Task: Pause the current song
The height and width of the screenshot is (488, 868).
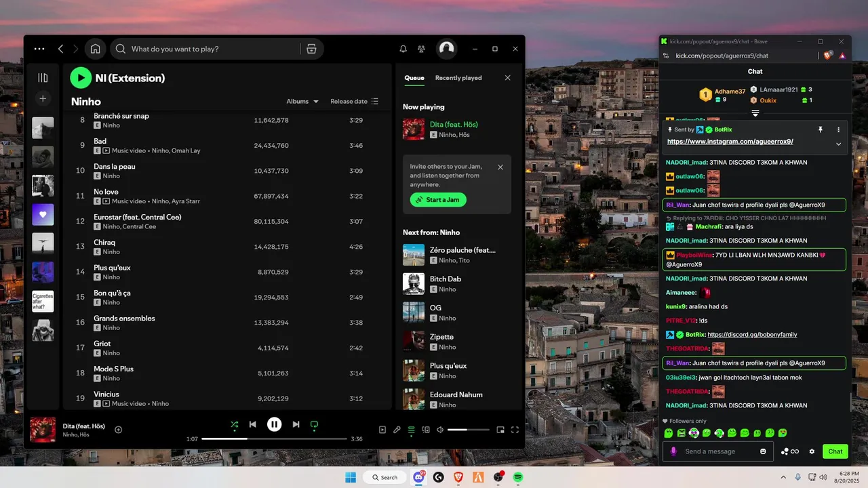Action: 274,424
